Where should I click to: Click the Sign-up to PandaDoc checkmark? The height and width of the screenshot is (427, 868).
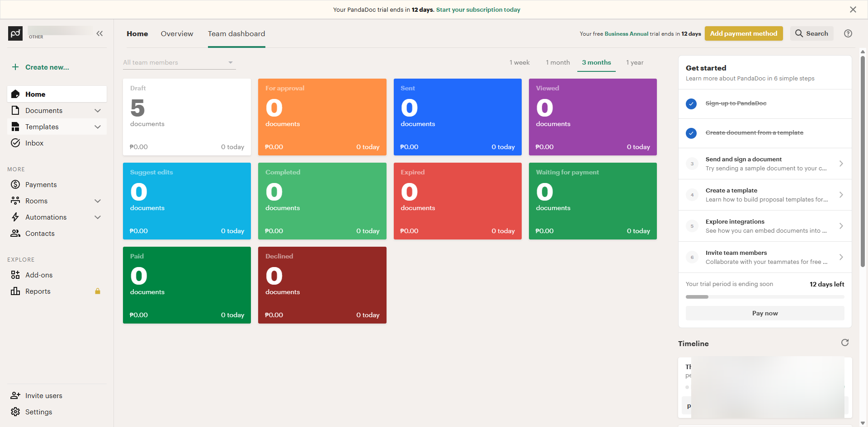pyautogui.click(x=691, y=104)
